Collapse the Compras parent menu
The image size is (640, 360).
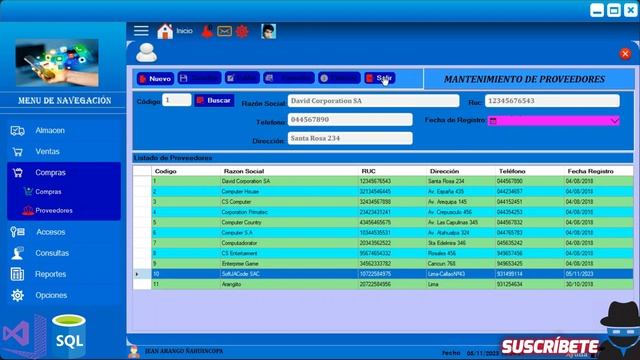tap(50, 173)
